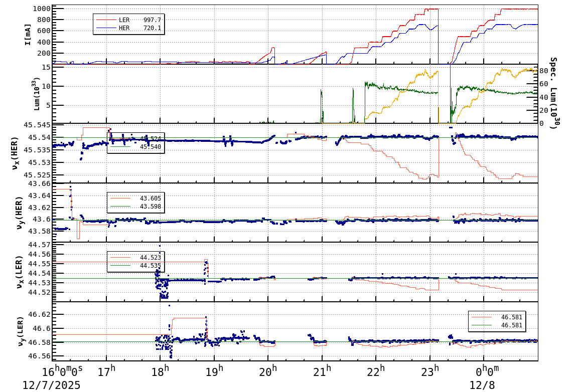This screenshot has width=579, height=392.
Task: Select the 21h time tick label
Action: tap(322, 372)
